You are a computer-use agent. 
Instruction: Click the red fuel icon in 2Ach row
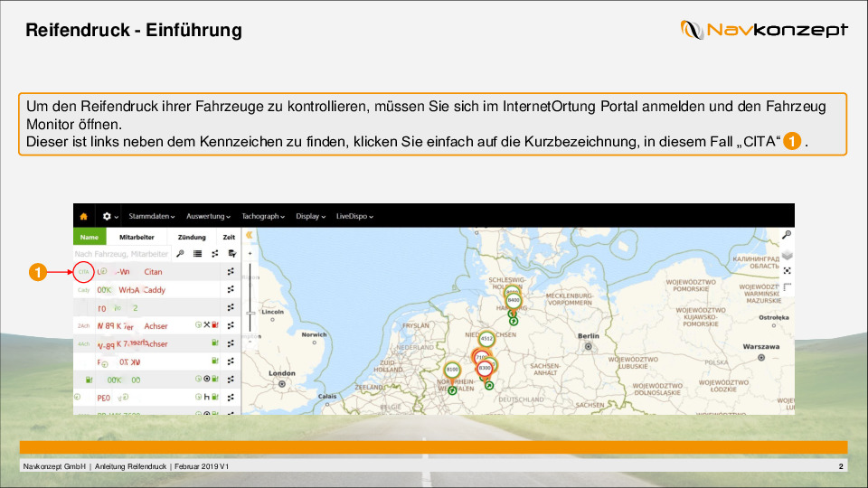click(215, 325)
